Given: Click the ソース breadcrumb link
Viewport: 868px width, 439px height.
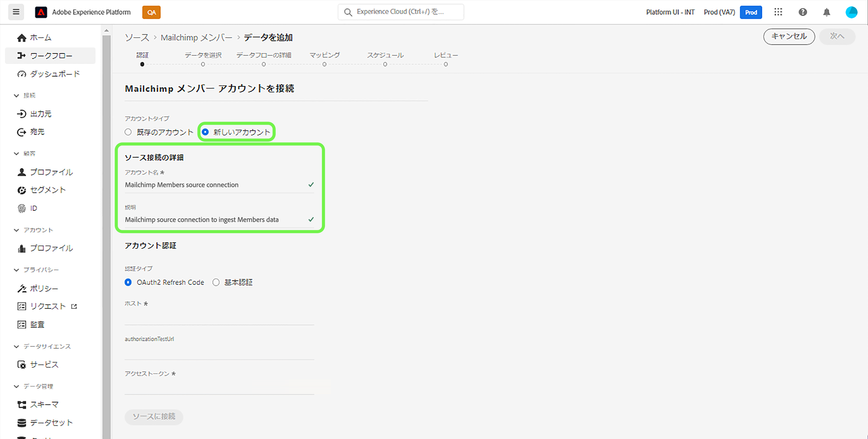Looking at the screenshot, I should (x=137, y=37).
